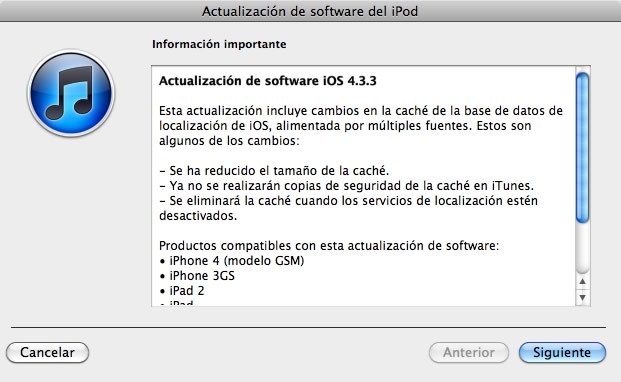
Task: Click the greyed-out Anterior button
Action: pyautogui.click(x=469, y=352)
